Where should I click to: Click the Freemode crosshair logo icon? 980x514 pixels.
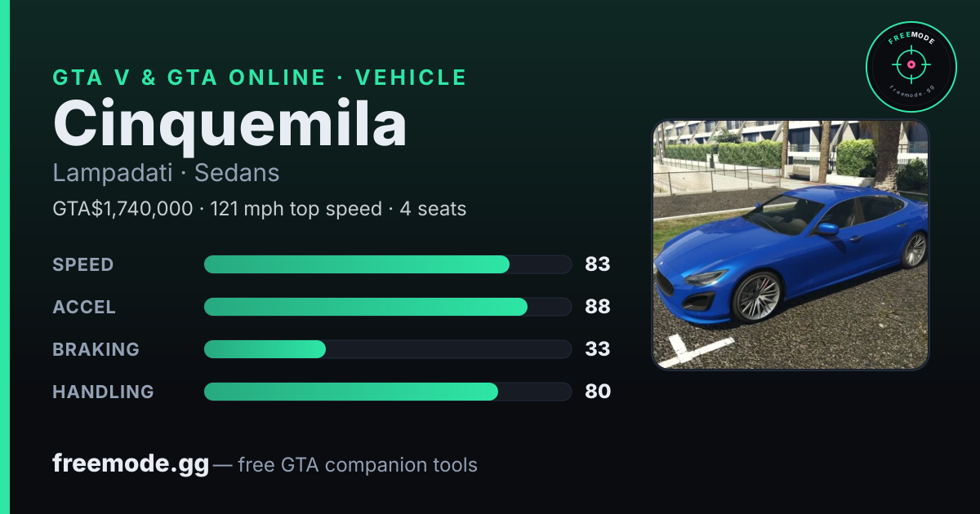911,67
